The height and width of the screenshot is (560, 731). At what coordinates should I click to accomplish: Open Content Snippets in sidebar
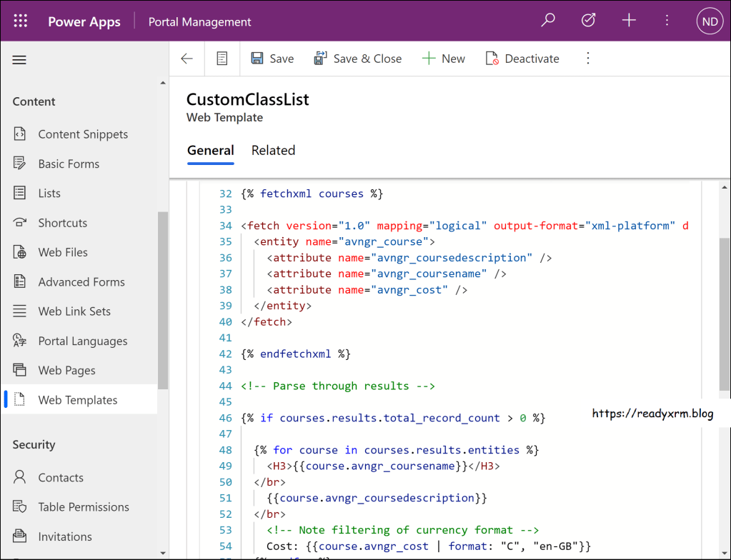click(83, 134)
